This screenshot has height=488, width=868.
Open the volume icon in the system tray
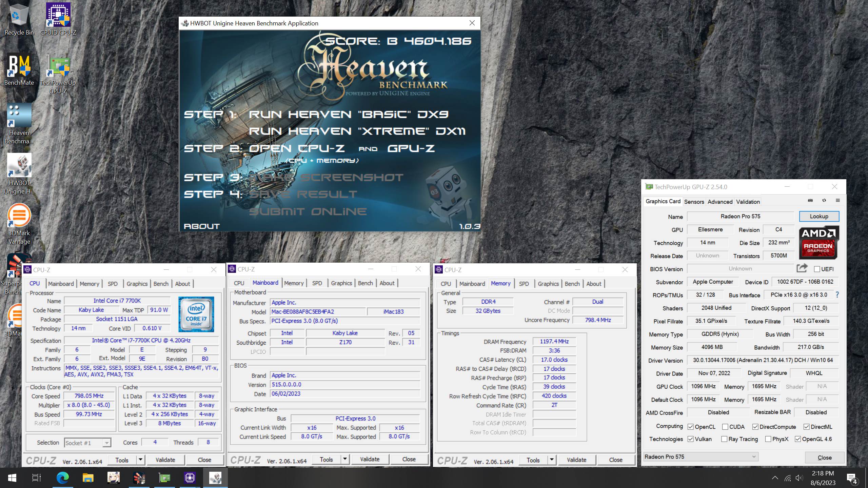coord(800,478)
